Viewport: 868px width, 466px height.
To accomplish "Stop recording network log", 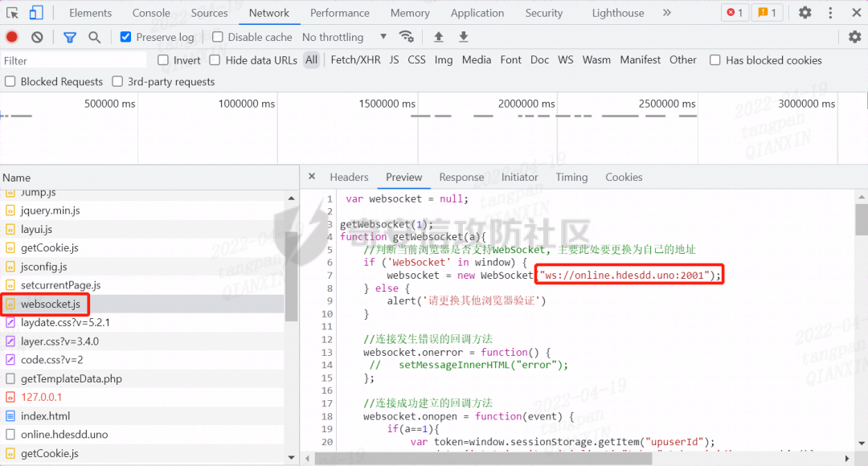I will point(11,37).
